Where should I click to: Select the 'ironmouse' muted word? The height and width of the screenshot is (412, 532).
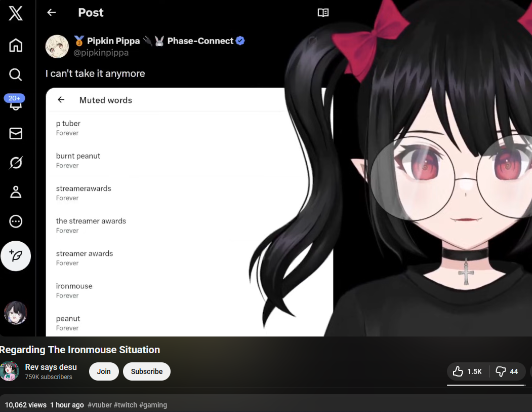point(74,286)
